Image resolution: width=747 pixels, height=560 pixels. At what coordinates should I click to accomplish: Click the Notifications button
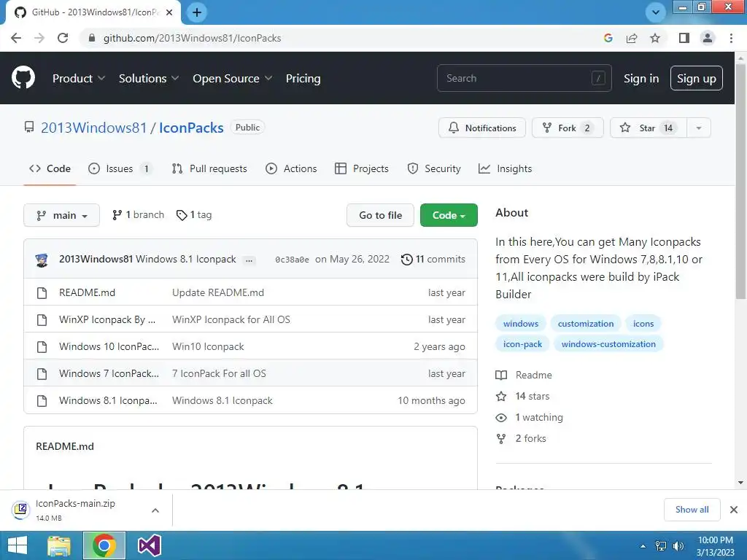pos(481,128)
